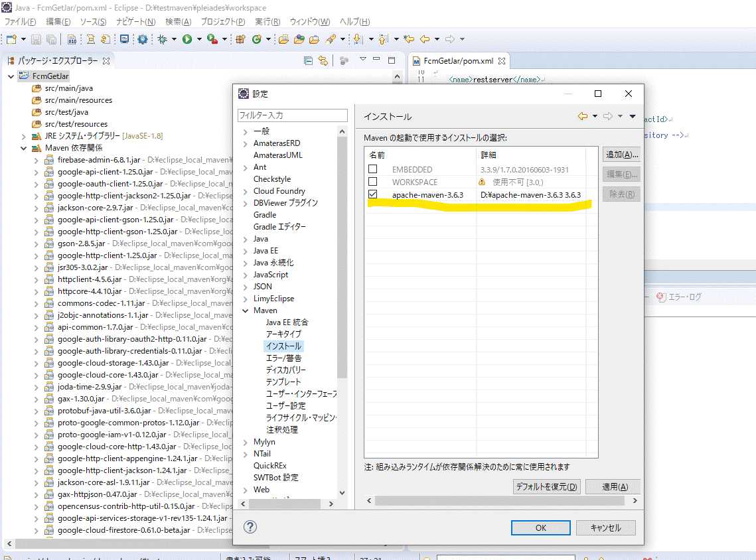
Task: Click the Save All icon in Eclipse toolbar
Action: point(52,39)
